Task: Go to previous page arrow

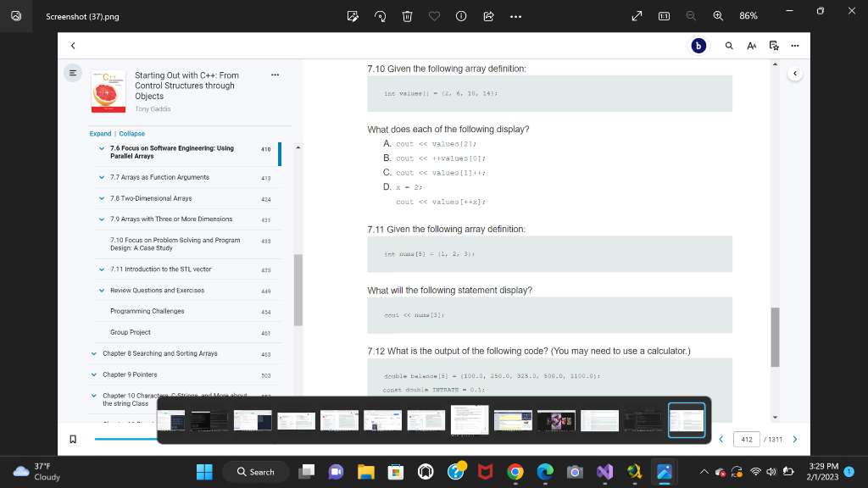Action: (721, 440)
